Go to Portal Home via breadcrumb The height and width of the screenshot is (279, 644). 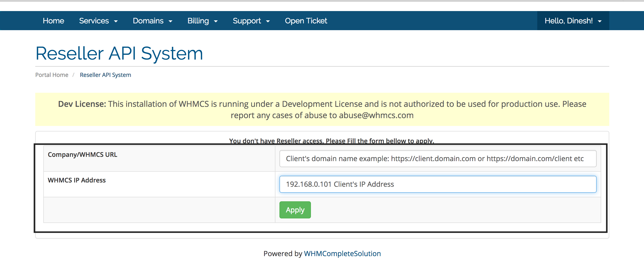52,75
